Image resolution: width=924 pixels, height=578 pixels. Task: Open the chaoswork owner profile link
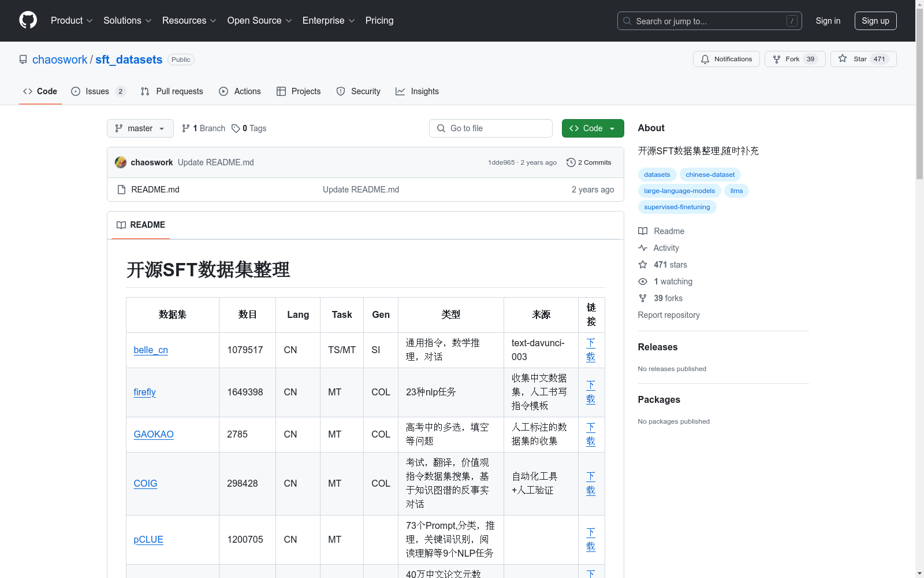pyautogui.click(x=60, y=60)
